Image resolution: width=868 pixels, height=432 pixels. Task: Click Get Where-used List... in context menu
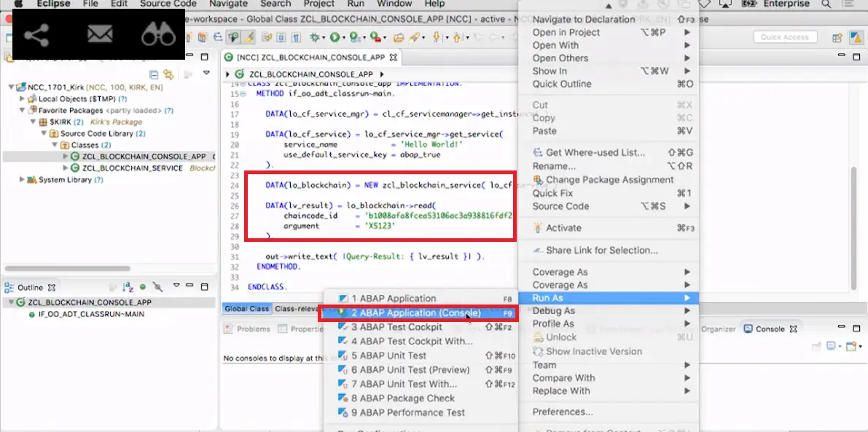609,153
